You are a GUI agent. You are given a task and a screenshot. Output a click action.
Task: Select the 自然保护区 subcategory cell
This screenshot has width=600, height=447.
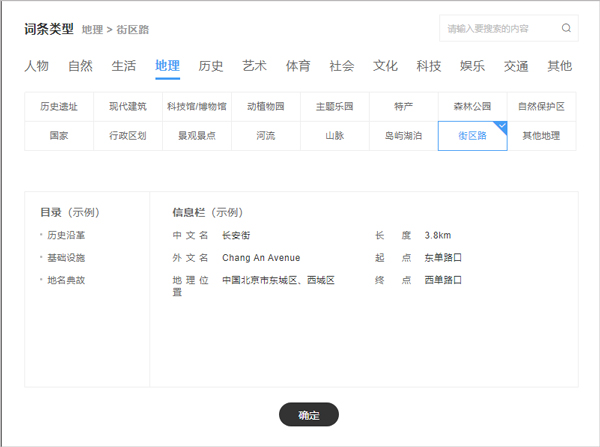pyautogui.click(x=541, y=106)
